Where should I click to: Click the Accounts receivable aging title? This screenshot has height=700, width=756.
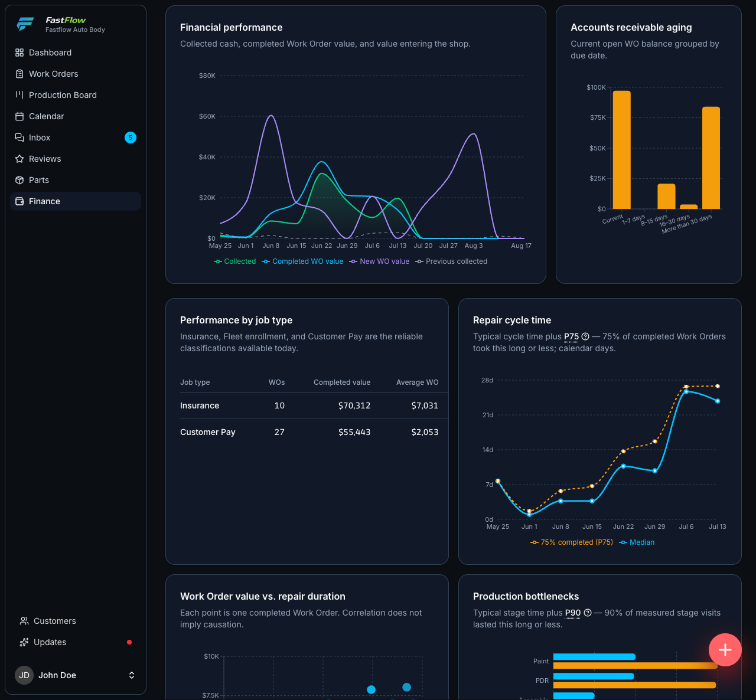pos(631,27)
